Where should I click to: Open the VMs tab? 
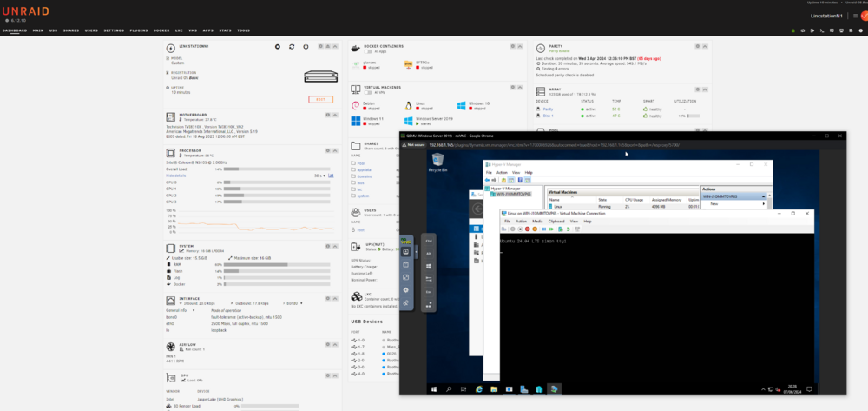[193, 30]
